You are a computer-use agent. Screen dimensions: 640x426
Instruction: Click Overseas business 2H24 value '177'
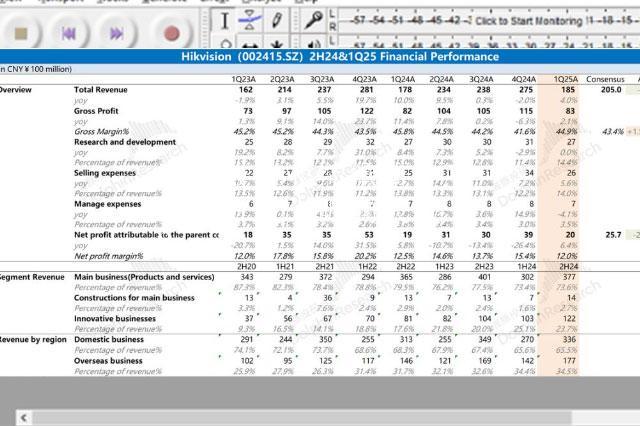tap(569, 361)
